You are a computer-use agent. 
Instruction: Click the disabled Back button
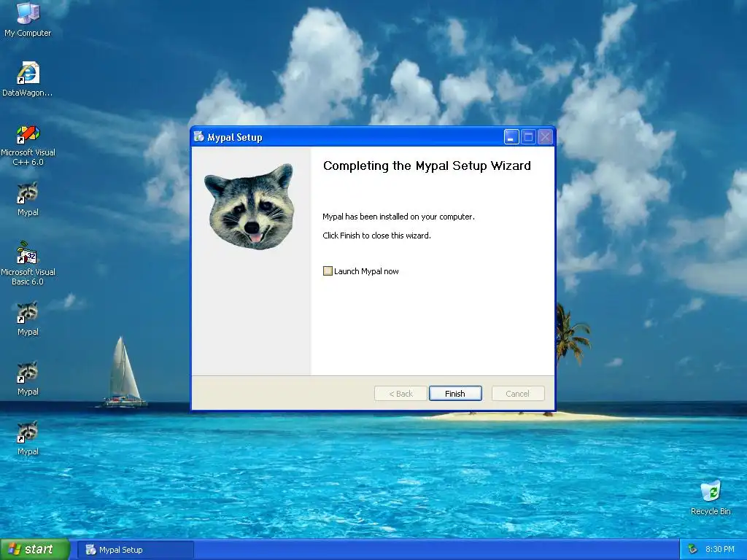(x=400, y=393)
